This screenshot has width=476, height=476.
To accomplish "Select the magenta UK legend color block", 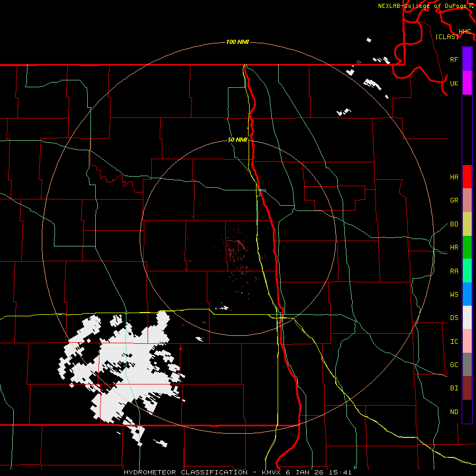I will 467,83.
